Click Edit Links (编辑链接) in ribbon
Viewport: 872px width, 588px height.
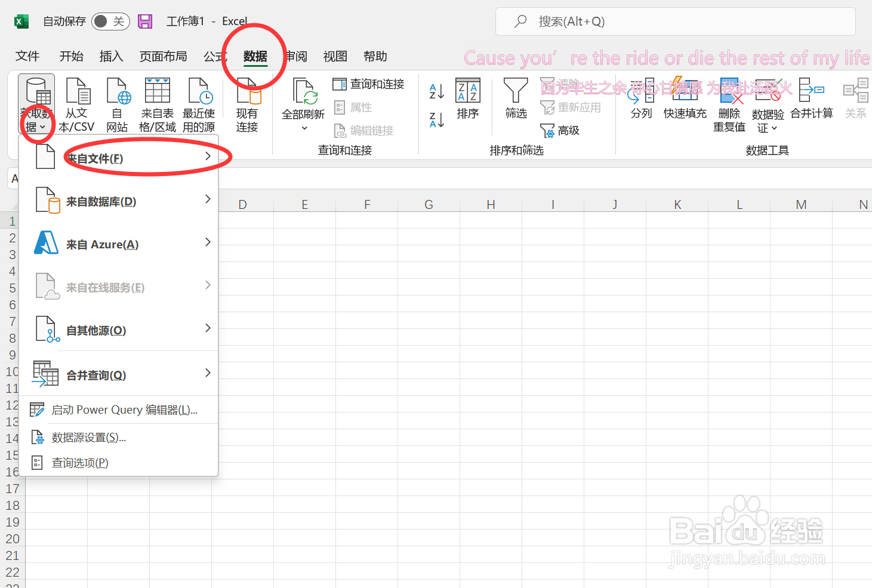coord(363,130)
